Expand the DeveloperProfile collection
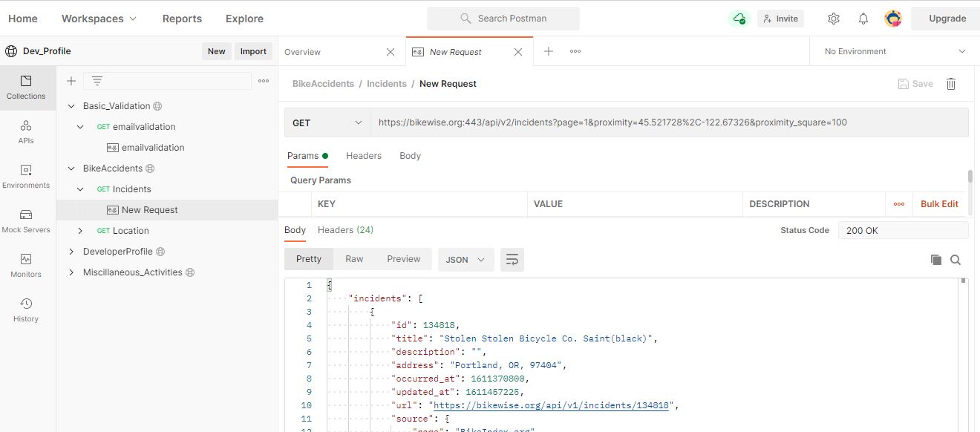Viewport: 980px width, 432px height. (x=71, y=252)
